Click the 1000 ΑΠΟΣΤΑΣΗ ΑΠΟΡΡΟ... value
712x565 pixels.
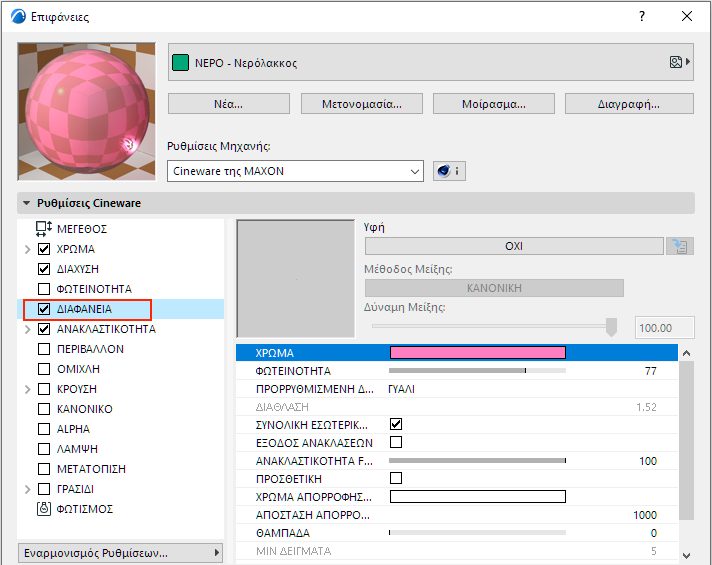(x=645, y=515)
